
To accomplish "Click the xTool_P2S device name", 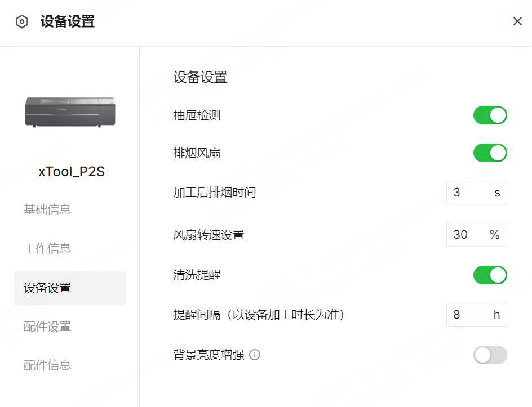I will point(72,172).
